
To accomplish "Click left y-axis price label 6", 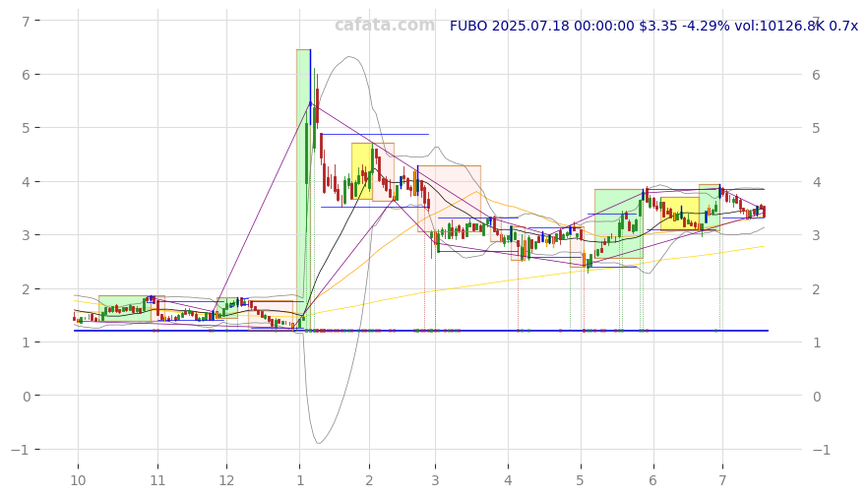I will [26, 74].
